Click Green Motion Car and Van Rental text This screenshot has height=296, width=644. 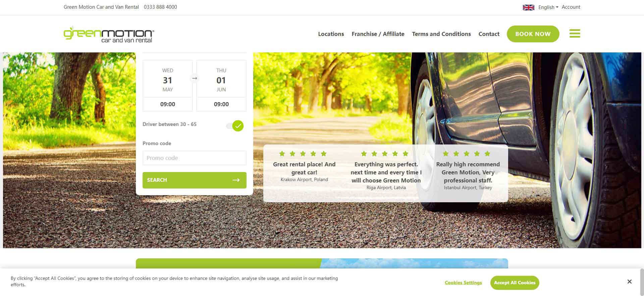[x=101, y=7]
